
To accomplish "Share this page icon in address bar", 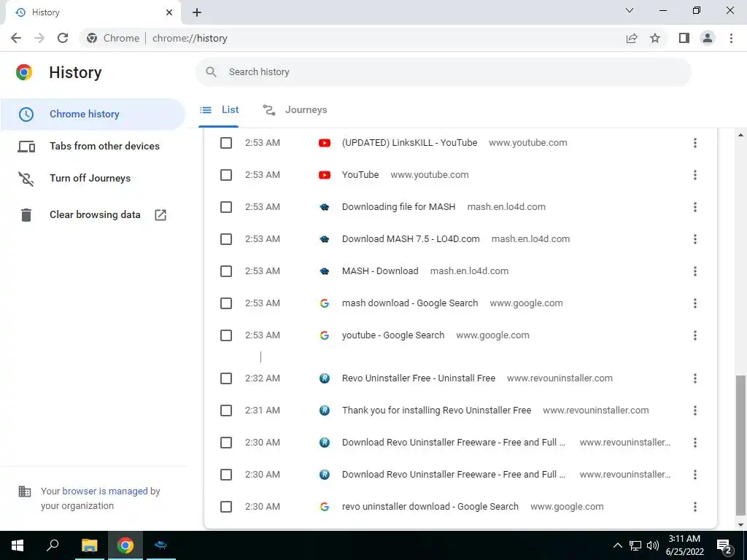I will (632, 38).
